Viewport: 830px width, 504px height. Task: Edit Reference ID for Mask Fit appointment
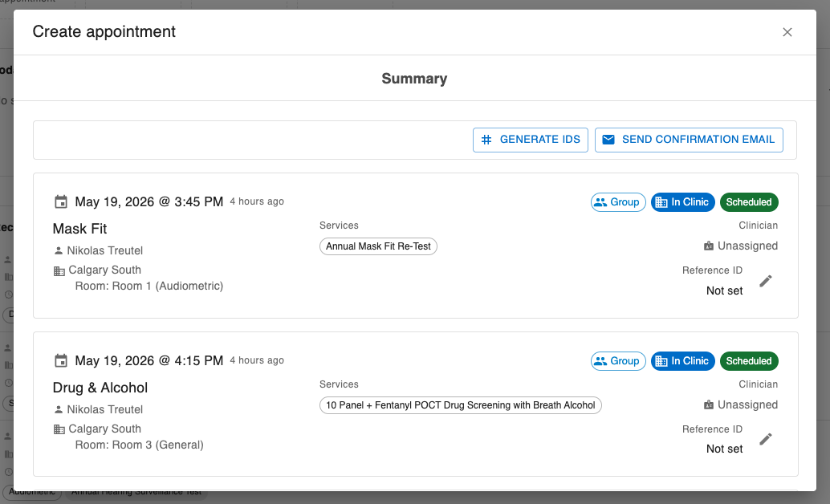click(x=766, y=281)
